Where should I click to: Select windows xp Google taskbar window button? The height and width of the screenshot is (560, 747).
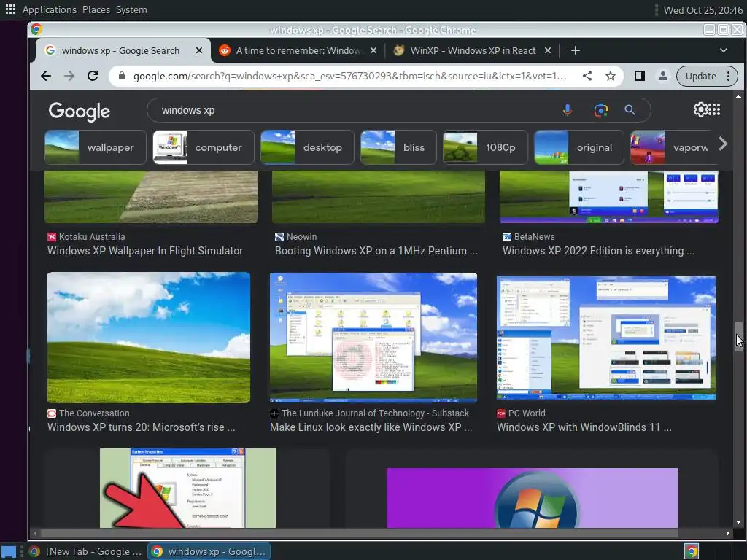(x=209, y=551)
